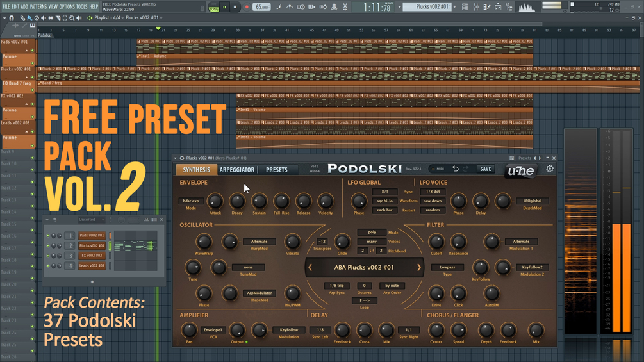Open Podolski settings gear icon
The height and width of the screenshot is (362, 644).
pos(550,169)
